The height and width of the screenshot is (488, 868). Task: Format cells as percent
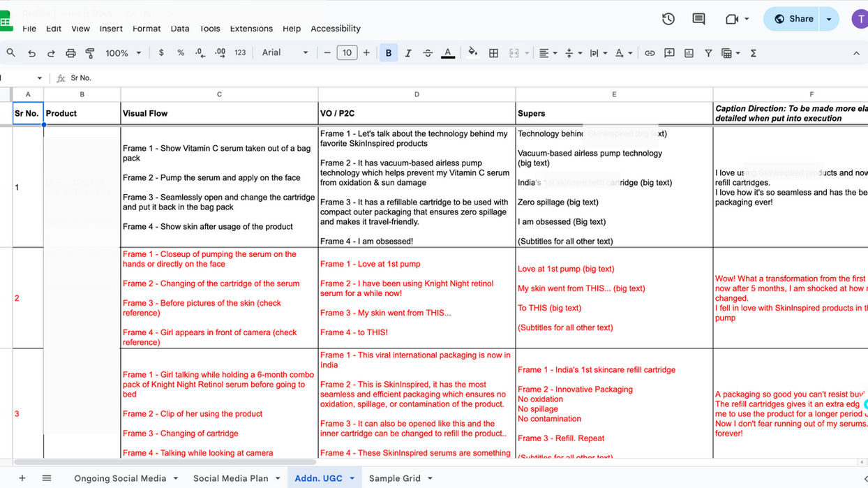point(181,53)
